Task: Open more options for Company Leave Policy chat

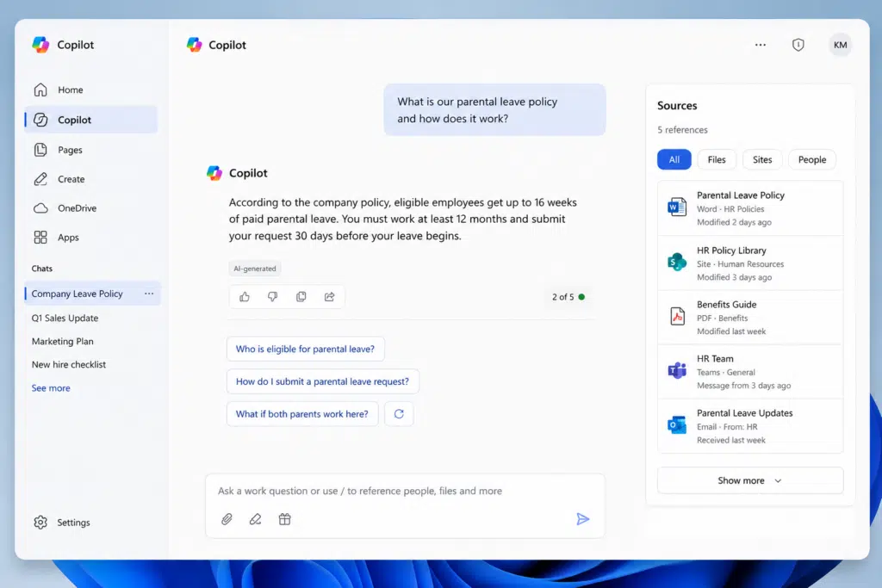Action: click(148, 294)
